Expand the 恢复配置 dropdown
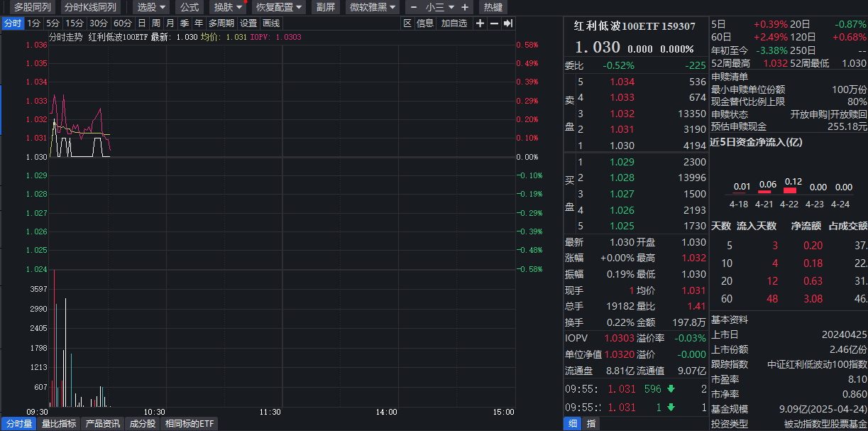Screen dimensions: 868x431 [x=280, y=7]
